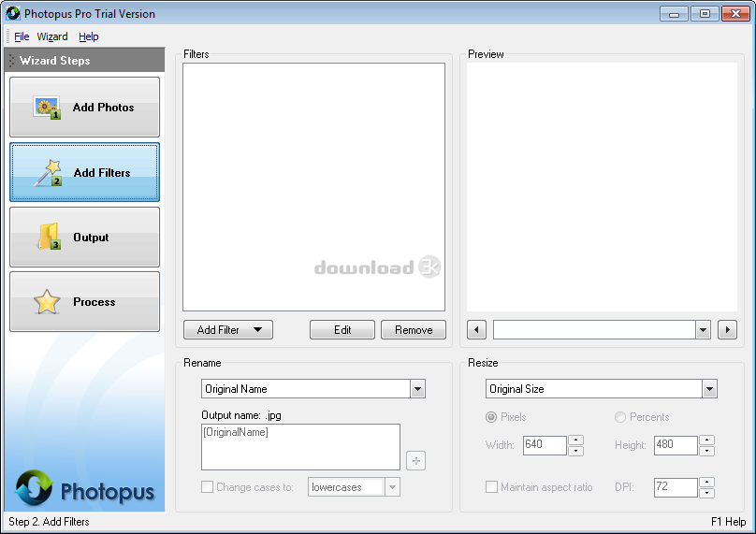Increase Width value with up spinner
The image size is (756, 534).
(x=575, y=440)
